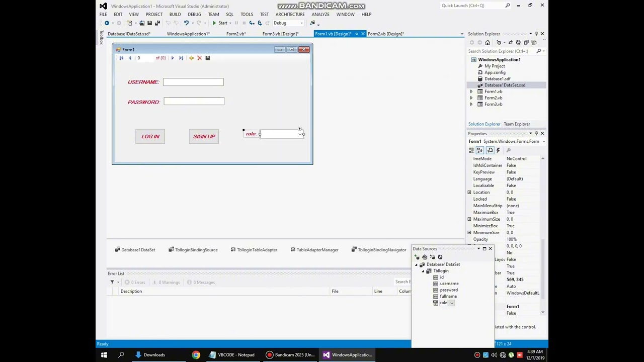The width and height of the screenshot is (644, 362).
Task: Click the Save All toolbar icon
Action: (157, 23)
